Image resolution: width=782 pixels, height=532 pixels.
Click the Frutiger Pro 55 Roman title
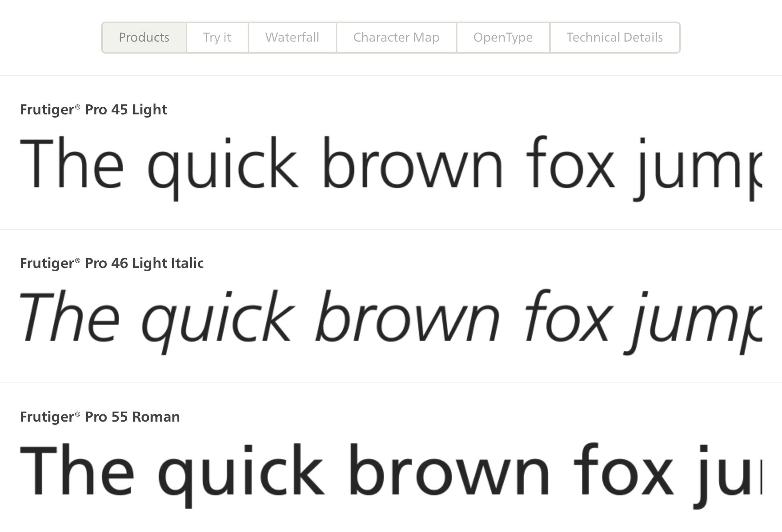100,417
